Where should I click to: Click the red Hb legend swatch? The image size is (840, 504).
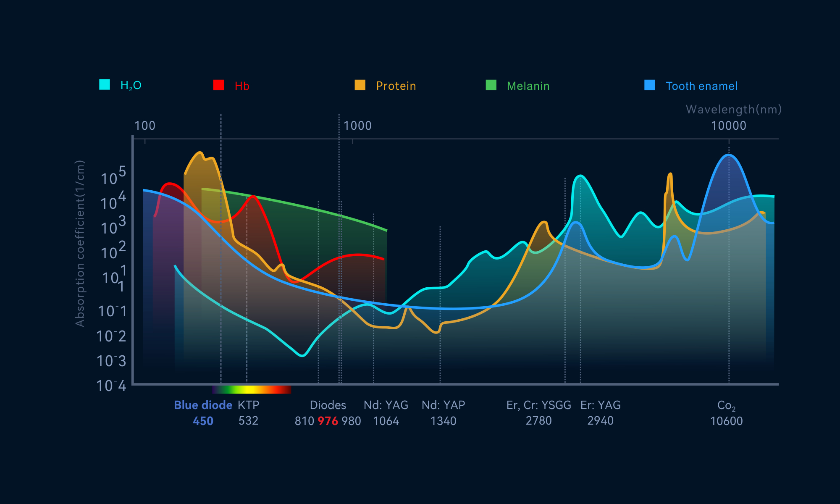tap(218, 85)
